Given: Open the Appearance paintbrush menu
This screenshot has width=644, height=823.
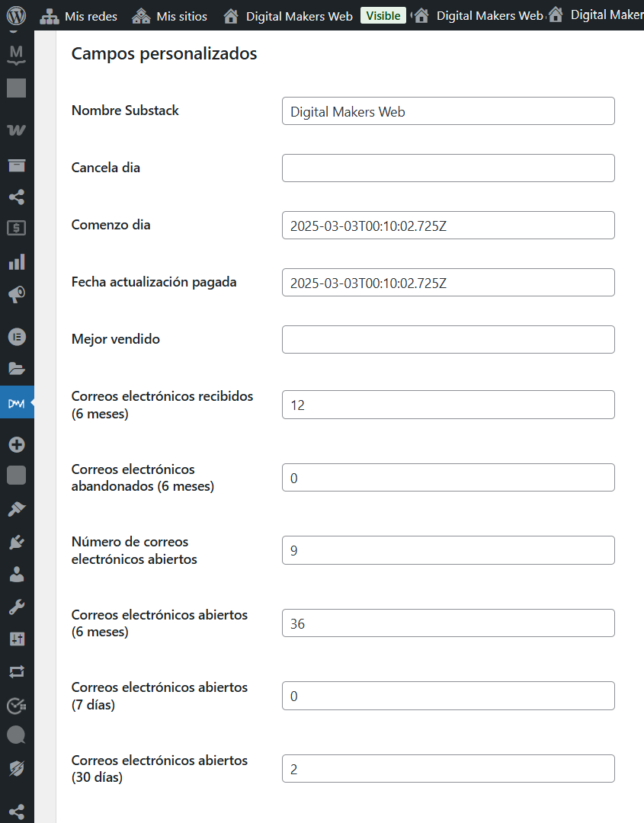Looking at the screenshot, I should pyautogui.click(x=17, y=509).
